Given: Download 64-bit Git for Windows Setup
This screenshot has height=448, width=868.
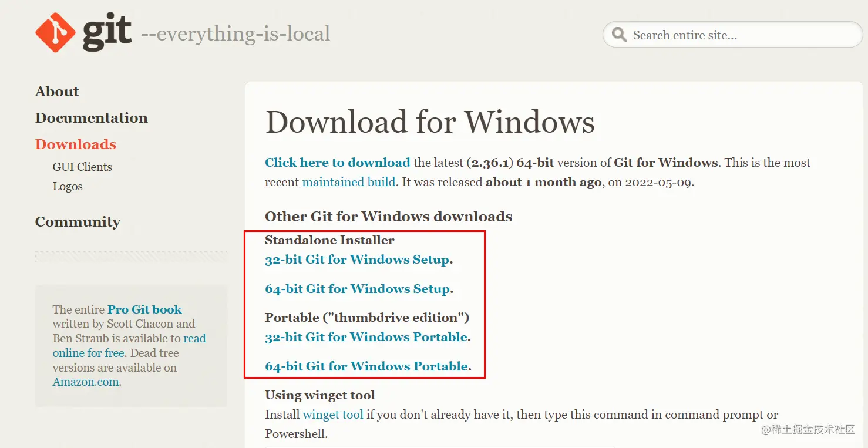Looking at the screenshot, I should coord(357,289).
